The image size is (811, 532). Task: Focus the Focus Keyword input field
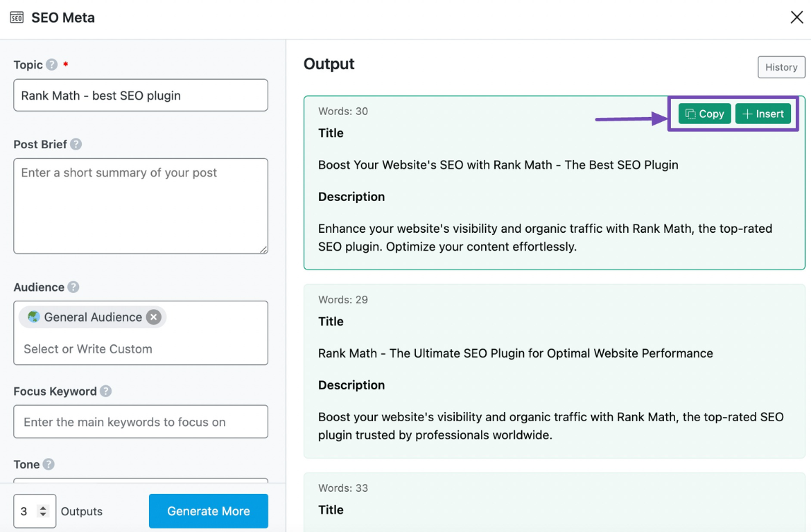[140, 422]
